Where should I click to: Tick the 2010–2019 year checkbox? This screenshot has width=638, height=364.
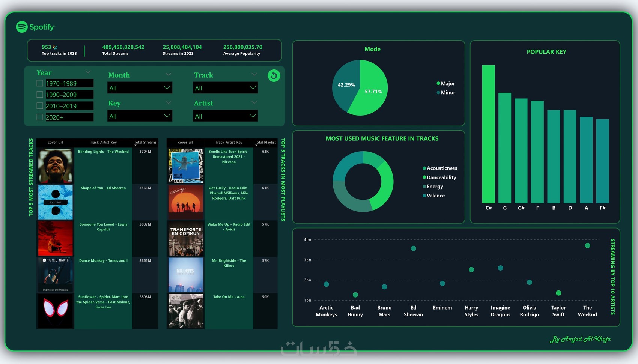click(x=40, y=106)
